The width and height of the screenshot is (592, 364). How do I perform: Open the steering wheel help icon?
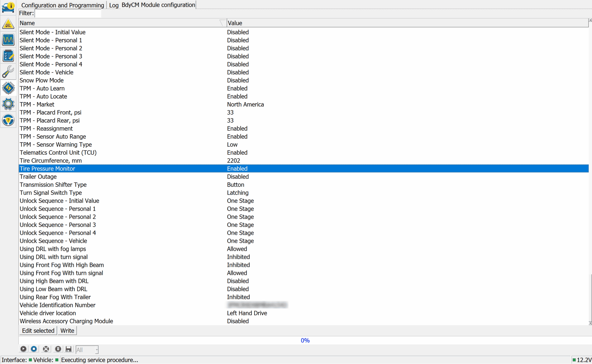(8, 120)
